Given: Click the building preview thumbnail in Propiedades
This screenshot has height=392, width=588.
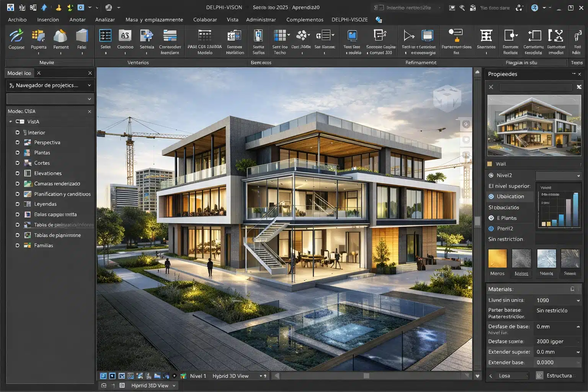Looking at the screenshot, I should tap(534, 125).
